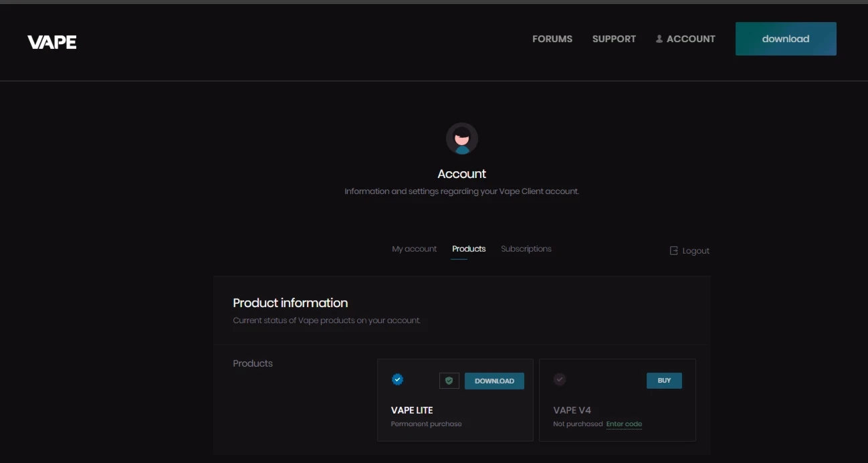Download Vape Lite from the product card
The image size is (868, 463).
(x=494, y=381)
